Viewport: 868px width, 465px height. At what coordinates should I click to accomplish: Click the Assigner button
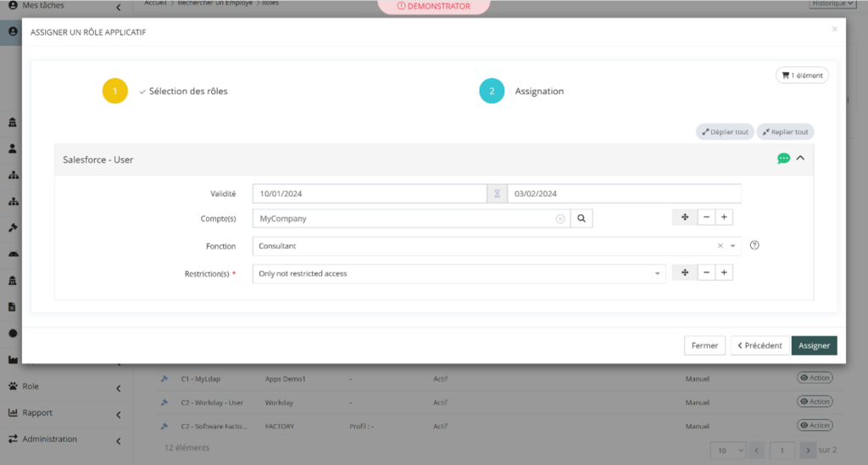point(814,345)
